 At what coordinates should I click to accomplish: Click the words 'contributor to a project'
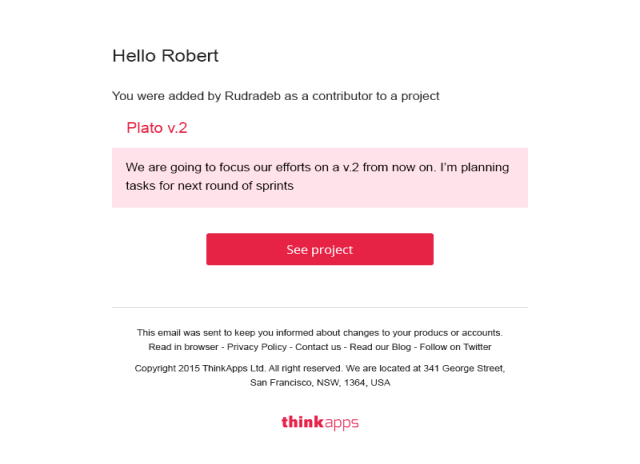coord(383,97)
